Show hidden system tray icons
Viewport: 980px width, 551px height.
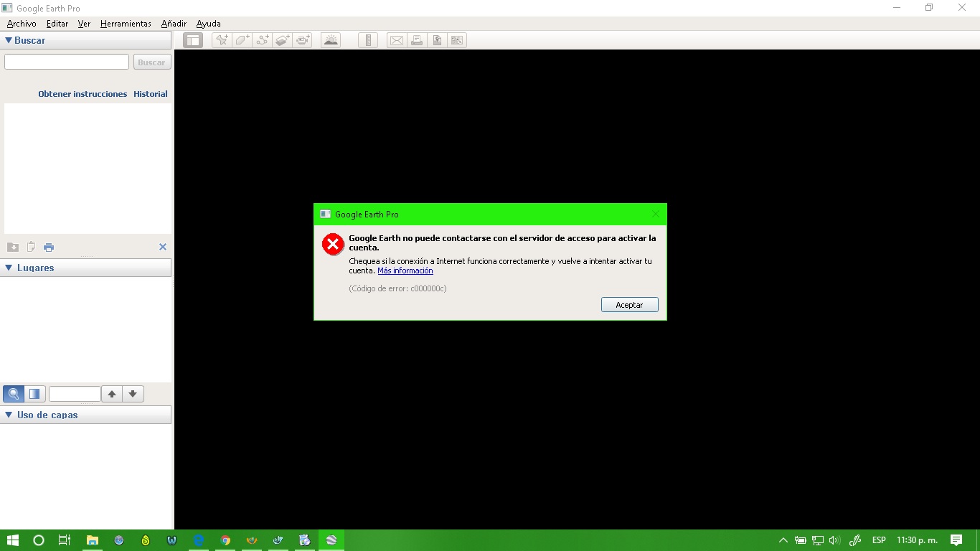(783, 540)
